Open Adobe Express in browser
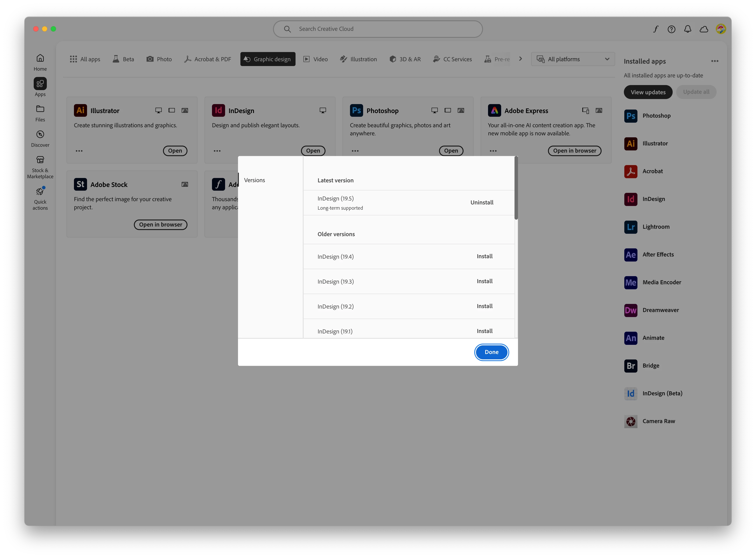This screenshot has width=756, height=558. point(574,151)
